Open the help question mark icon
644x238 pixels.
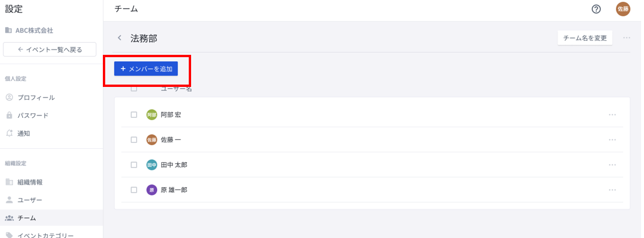(596, 9)
